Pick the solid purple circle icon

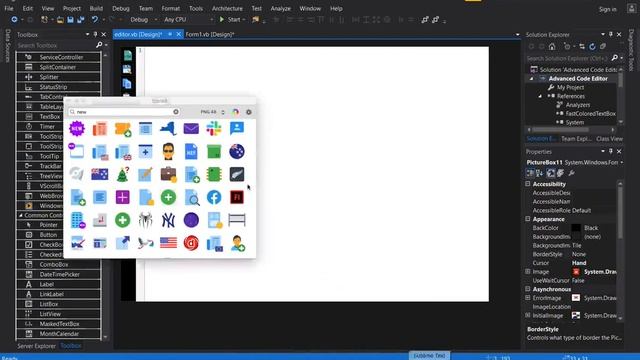pyautogui.click(x=191, y=220)
